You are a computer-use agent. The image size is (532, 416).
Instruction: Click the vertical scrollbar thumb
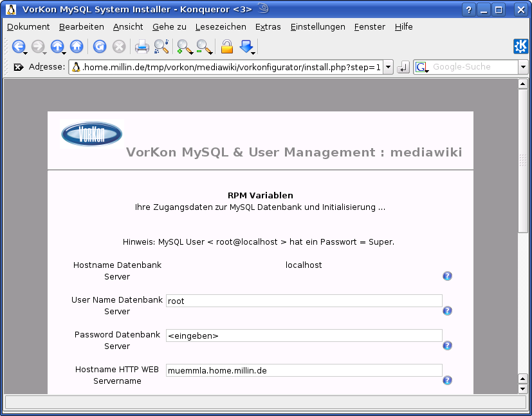coord(522,160)
